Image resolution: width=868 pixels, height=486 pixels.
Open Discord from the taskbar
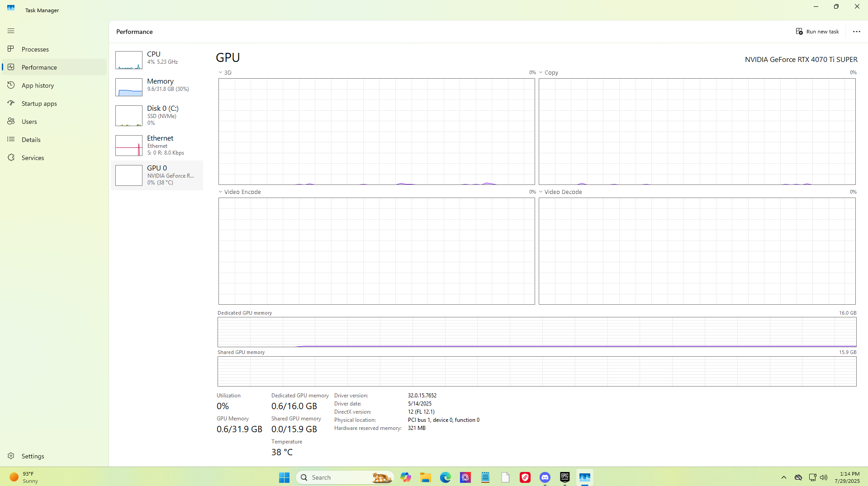point(545,477)
